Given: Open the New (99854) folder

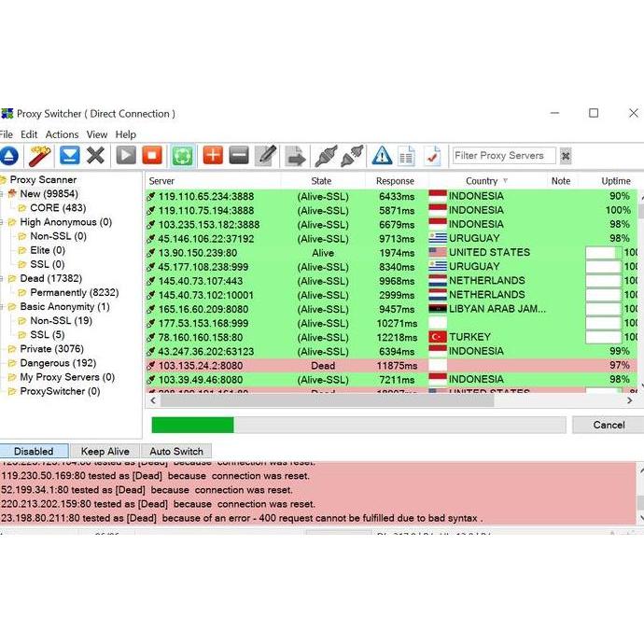Looking at the screenshot, I should 49,194.
